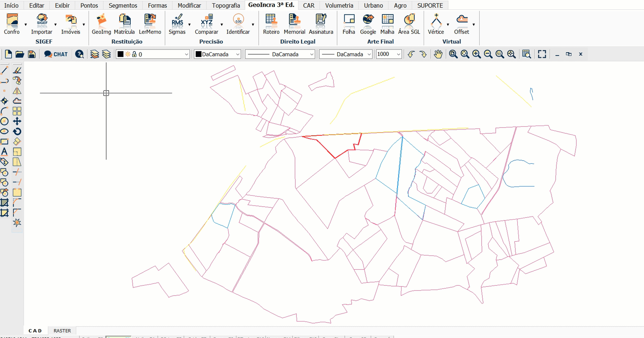The height and width of the screenshot is (338, 644).
Task: Launch the Malha grid tool
Action: click(x=387, y=24)
